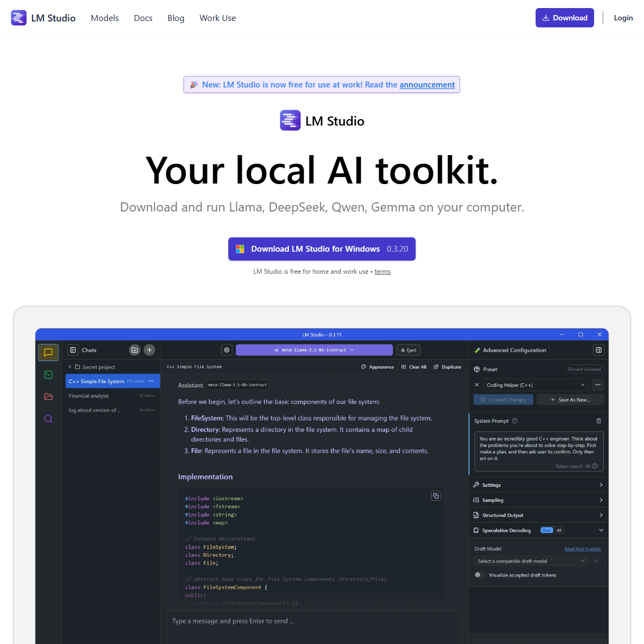Open the Coding Helper (C++) preset dropdown
The width and height of the screenshot is (644, 644).
click(x=536, y=385)
